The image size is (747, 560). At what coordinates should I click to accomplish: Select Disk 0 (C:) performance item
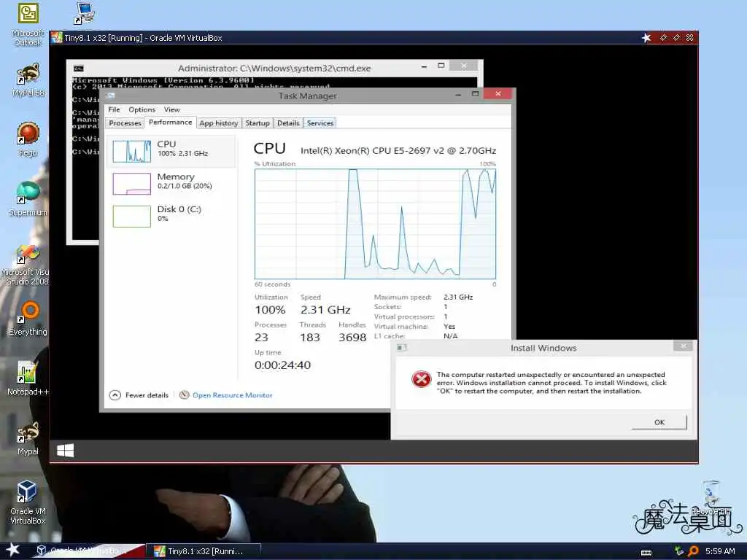click(x=171, y=216)
